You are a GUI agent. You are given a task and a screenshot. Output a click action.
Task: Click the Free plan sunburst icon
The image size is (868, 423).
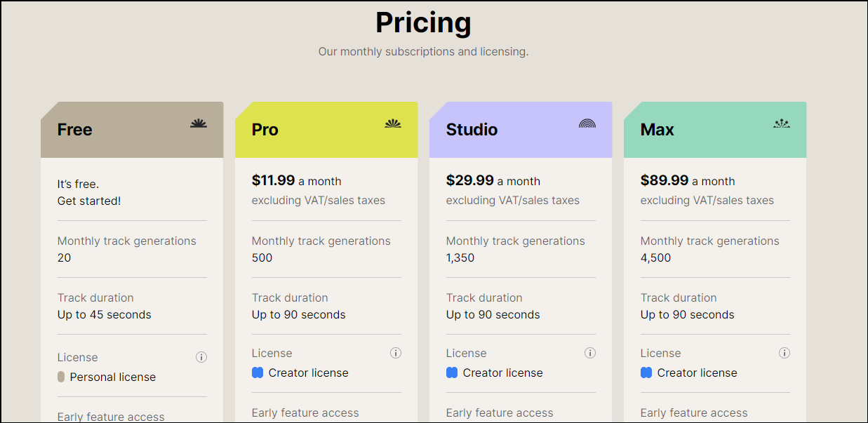[199, 123]
